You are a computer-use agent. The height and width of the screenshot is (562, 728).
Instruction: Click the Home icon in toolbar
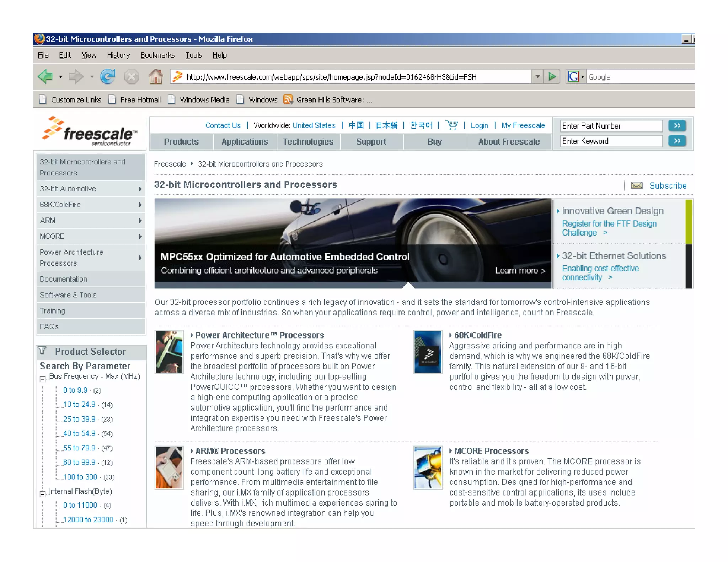(155, 77)
